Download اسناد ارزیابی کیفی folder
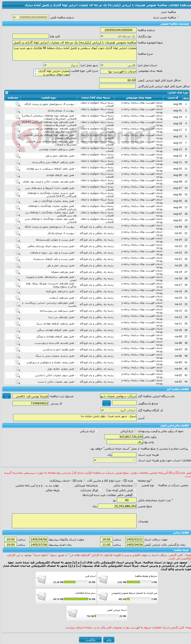 pyautogui.click(x=72, y=613)
